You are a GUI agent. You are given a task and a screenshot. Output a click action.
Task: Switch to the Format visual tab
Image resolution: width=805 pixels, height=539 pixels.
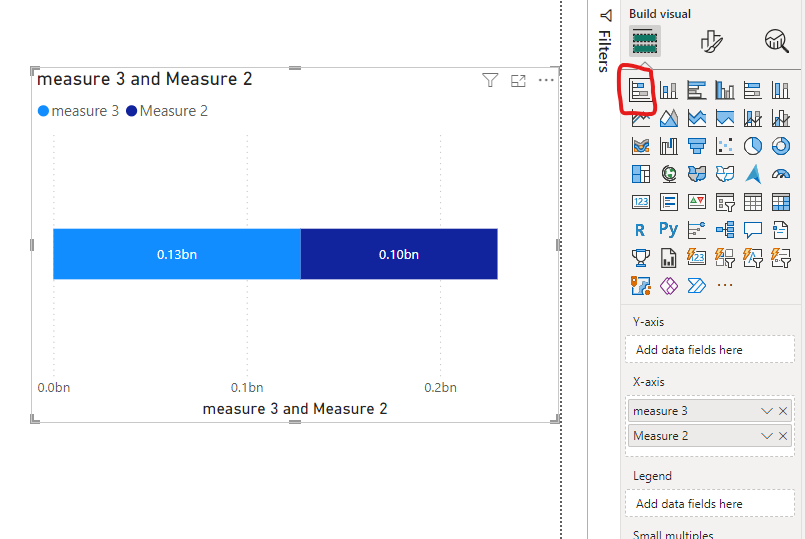click(x=711, y=41)
